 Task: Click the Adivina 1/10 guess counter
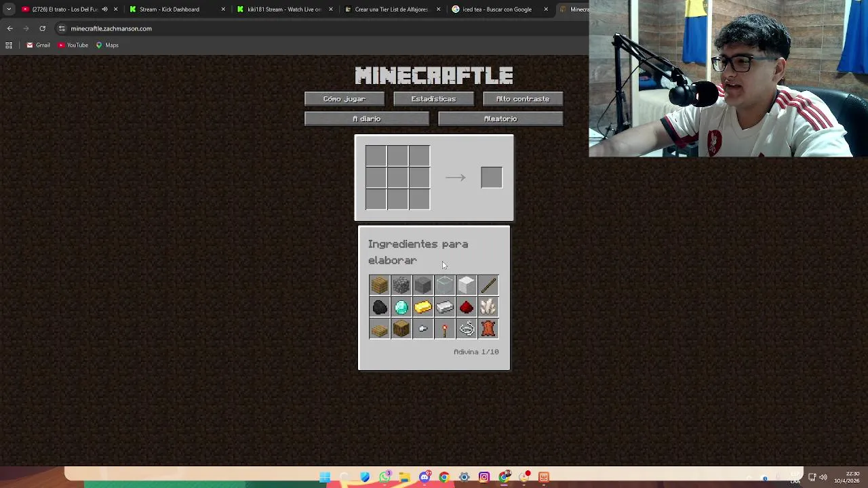pyautogui.click(x=476, y=352)
